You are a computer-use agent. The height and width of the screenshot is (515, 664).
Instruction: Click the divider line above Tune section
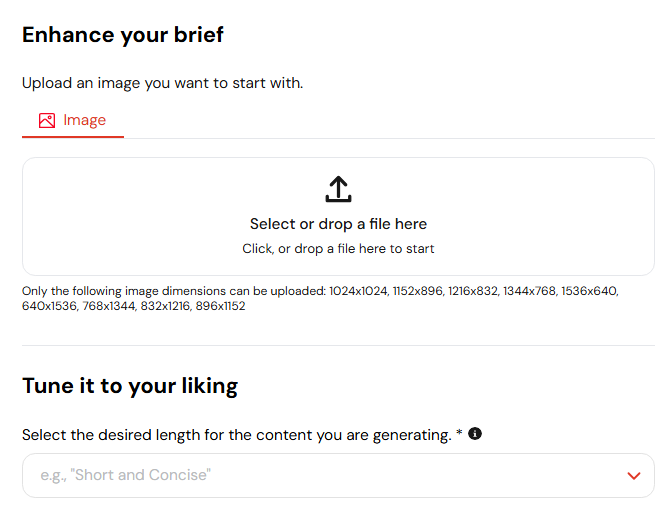(338, 345)
